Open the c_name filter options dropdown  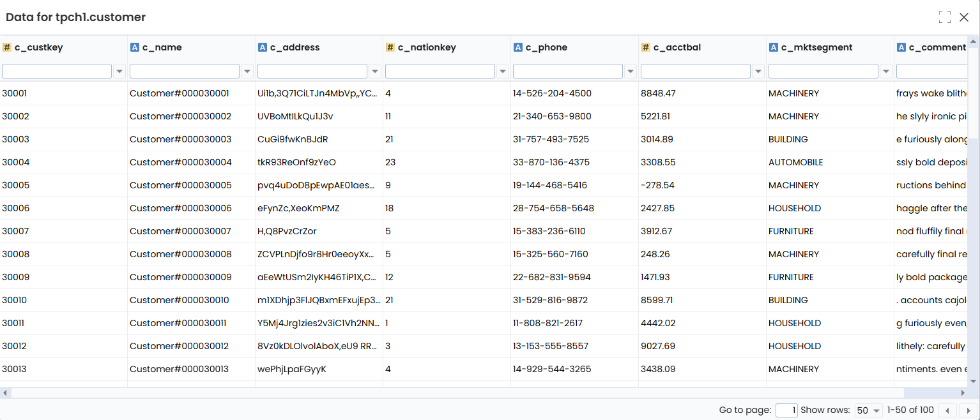[247, 71]
